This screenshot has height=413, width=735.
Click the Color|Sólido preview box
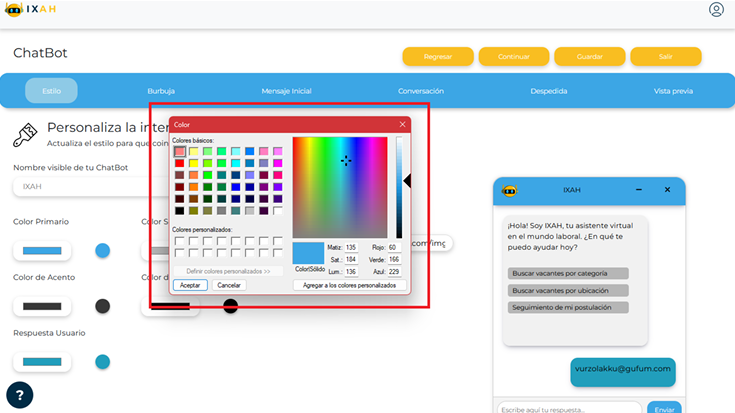point(308,253)
